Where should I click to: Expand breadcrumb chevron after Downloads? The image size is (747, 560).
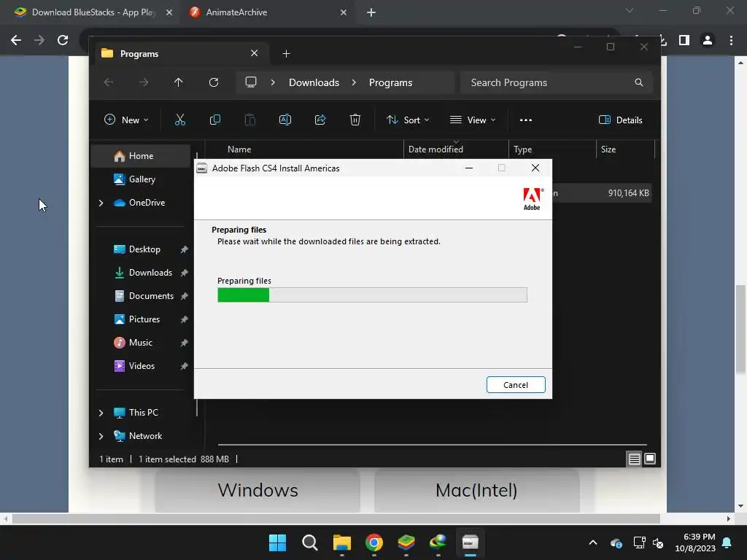(x=354, y=82)
